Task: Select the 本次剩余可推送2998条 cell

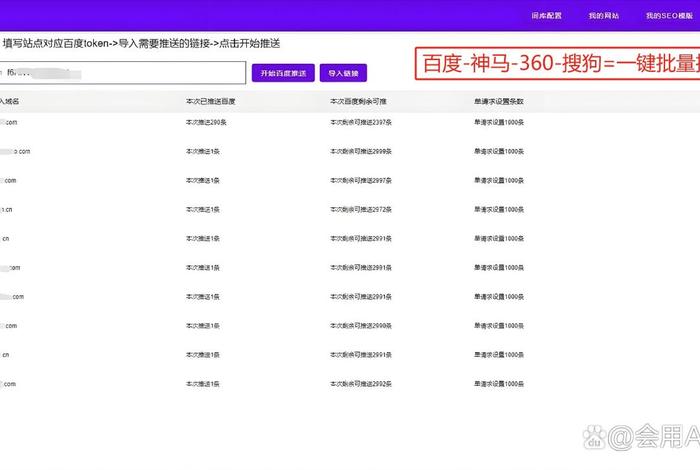Action: click(361, 326)
